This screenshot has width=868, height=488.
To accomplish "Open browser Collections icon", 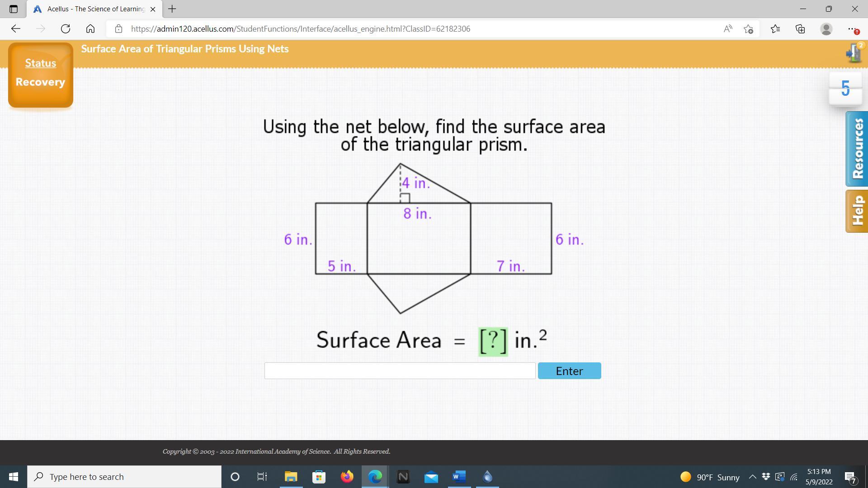I will click(x=800, y=29).
